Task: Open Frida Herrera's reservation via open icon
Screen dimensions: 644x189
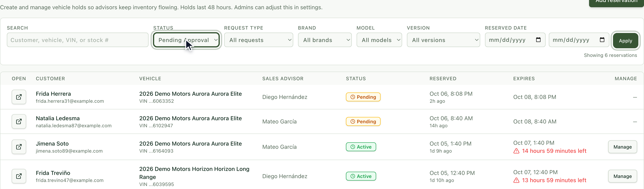Action: (19, 97)
